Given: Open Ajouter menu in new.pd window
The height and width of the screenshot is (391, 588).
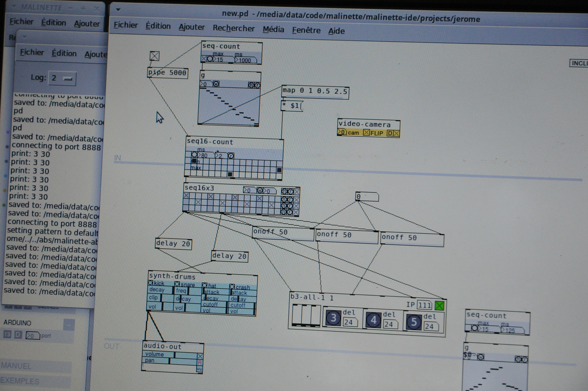Looking at the screenshot, I should pyautogui.click(x=192, y=27).
